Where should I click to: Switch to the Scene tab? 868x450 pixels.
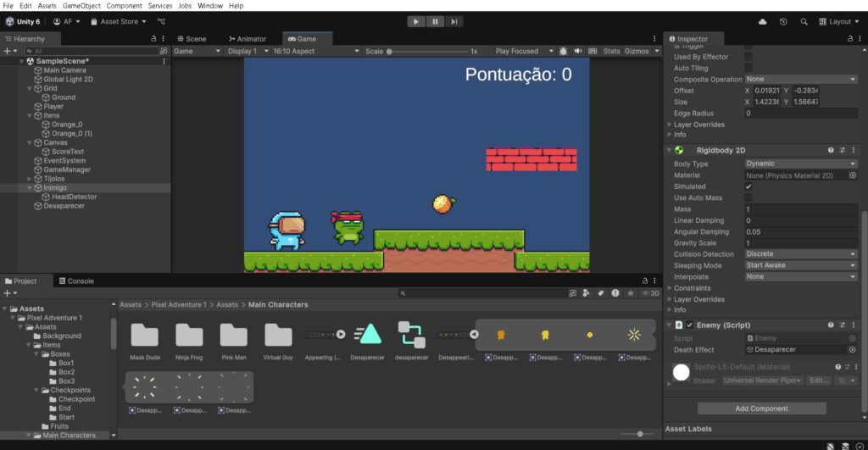pos(192,39)
